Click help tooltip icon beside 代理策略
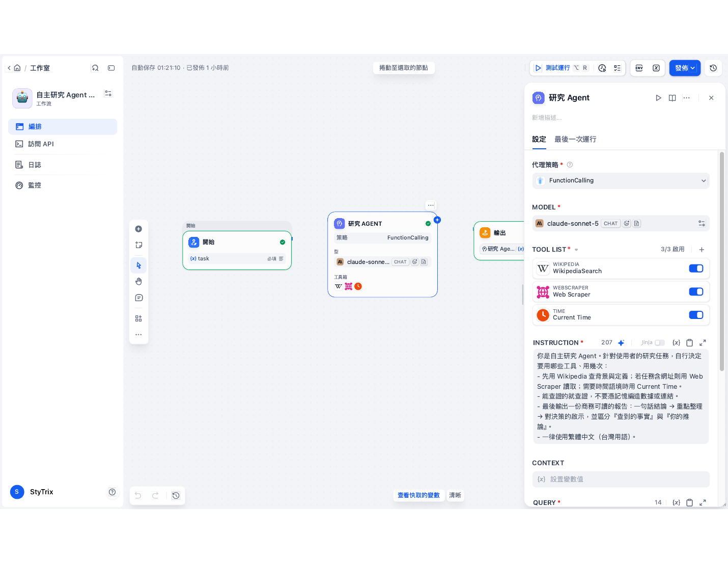The image size is (728, 563). 570,165
